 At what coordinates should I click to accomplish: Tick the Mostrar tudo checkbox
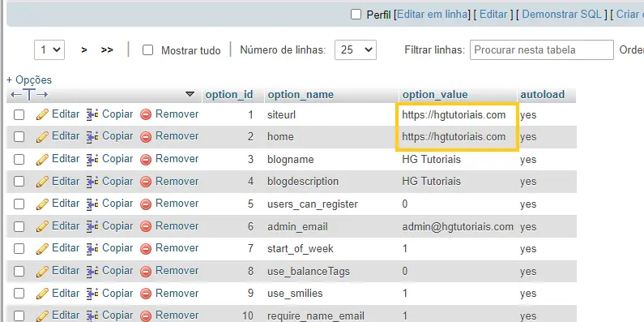point(147,50)
